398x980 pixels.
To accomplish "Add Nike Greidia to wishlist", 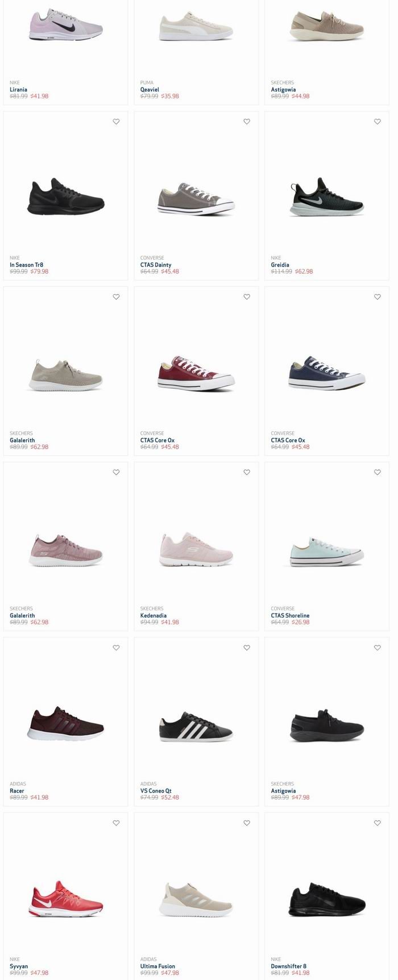I will (x=378, y=122).
